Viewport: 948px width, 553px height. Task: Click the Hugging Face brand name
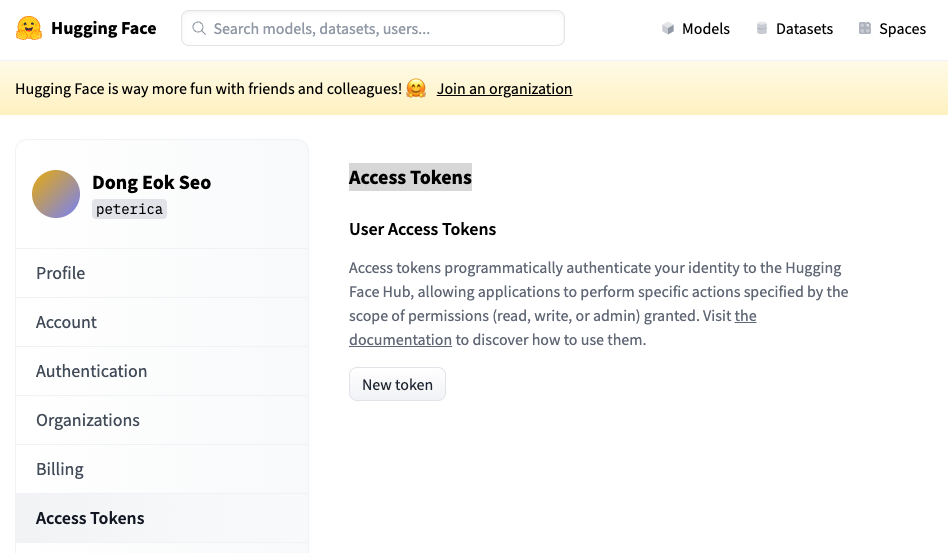click(103, 28)
